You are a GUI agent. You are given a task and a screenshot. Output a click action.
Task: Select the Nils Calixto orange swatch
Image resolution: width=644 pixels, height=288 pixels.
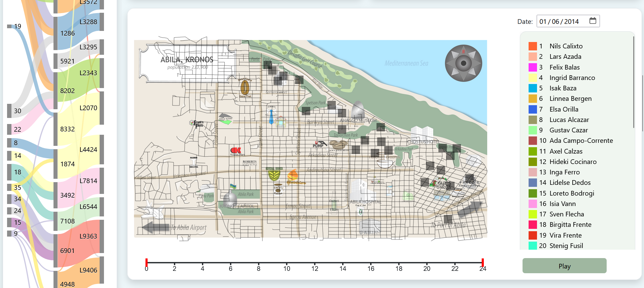(533, 46)
